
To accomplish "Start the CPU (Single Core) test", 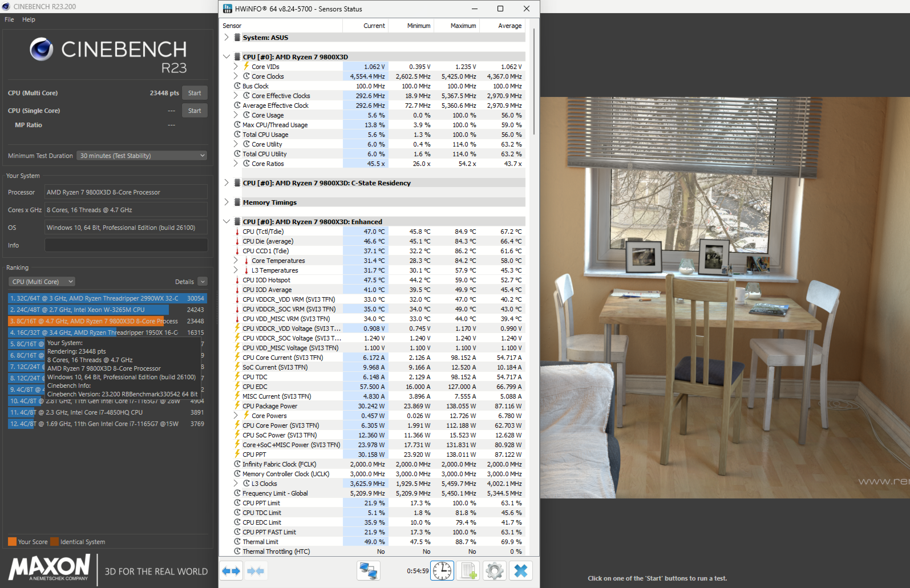I will coord(195,111).
